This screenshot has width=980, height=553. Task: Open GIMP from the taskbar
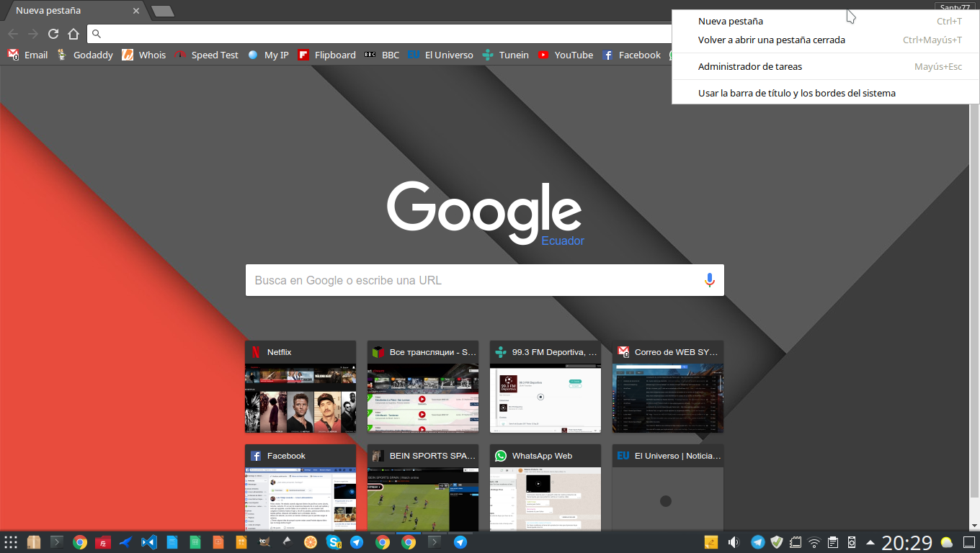(264, 542)
